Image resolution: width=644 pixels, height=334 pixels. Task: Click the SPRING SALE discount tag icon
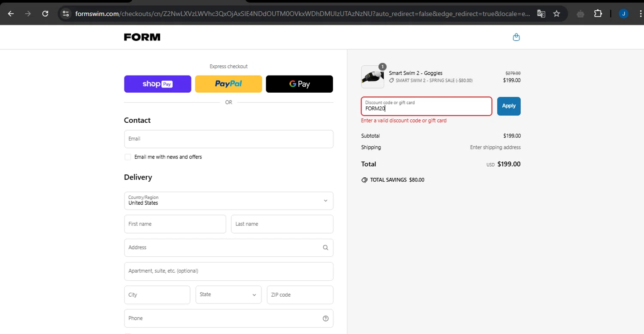(x=392, y=80)
